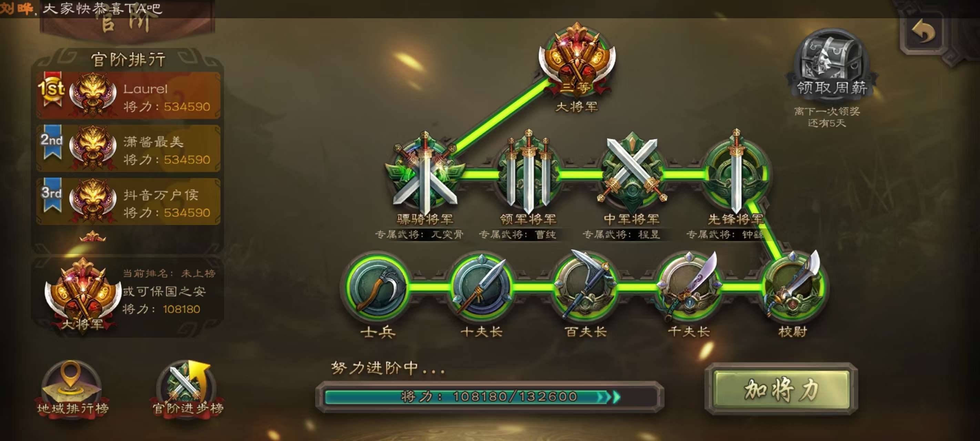View first-place player Laurel's entry
The image size is (980, 441).
click(x=128, y=95)
